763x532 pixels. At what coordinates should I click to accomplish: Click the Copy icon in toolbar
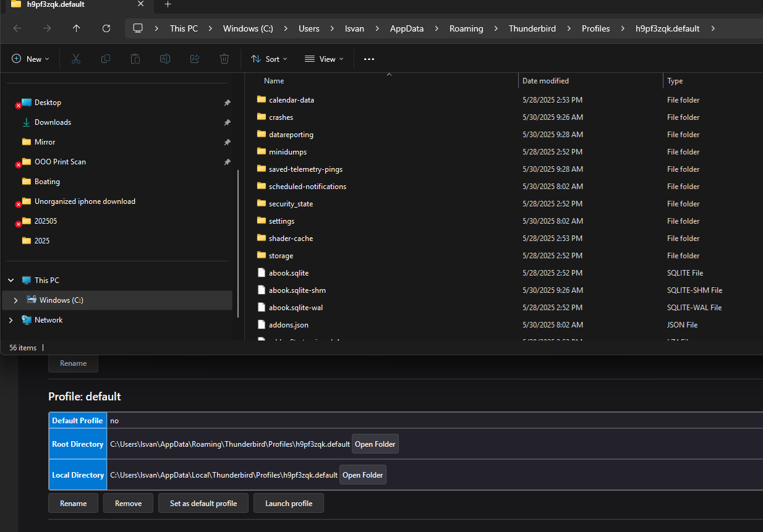(106, 59)
